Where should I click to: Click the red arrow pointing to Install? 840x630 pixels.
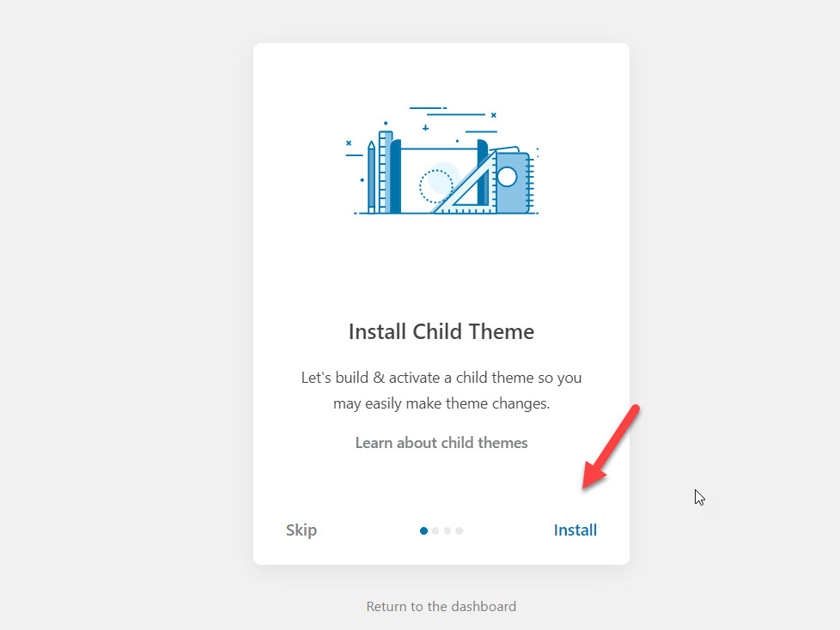pyautogui.click(x=610, y=448)
